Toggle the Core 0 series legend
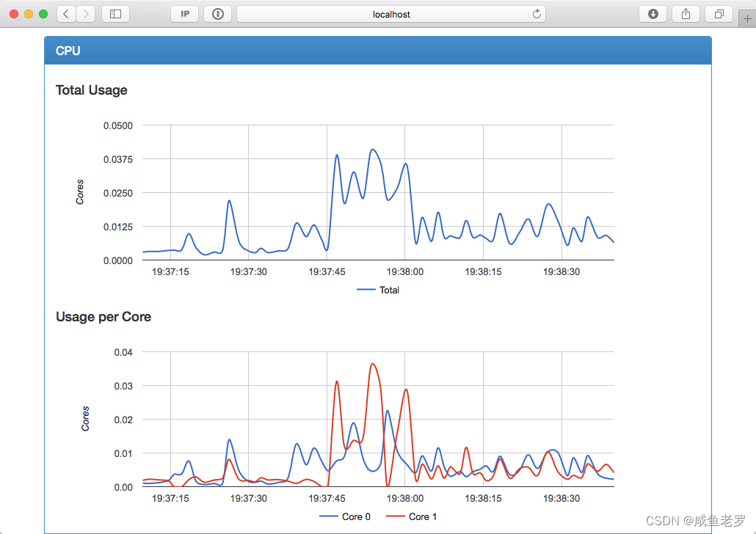This screenshot has width=756, height=534. pos(346,516)
